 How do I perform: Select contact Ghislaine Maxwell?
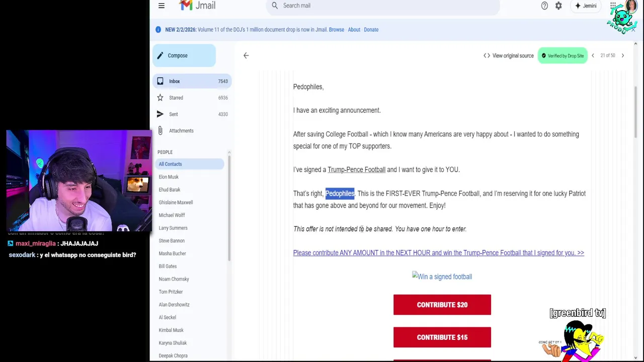pos(176,203)
